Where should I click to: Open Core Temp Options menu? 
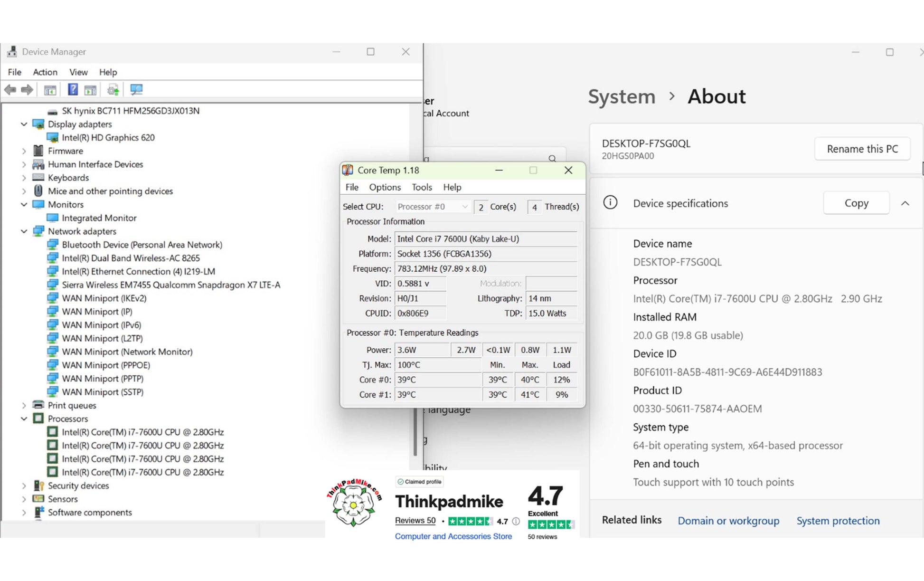tap(385, 187)
